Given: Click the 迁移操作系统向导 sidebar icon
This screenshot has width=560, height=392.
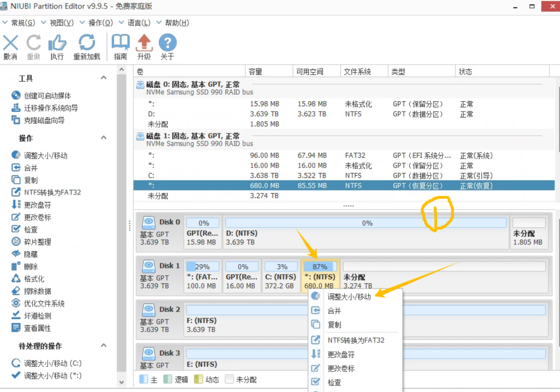Looking at the screenshot, I should click(x=16, y=108).
